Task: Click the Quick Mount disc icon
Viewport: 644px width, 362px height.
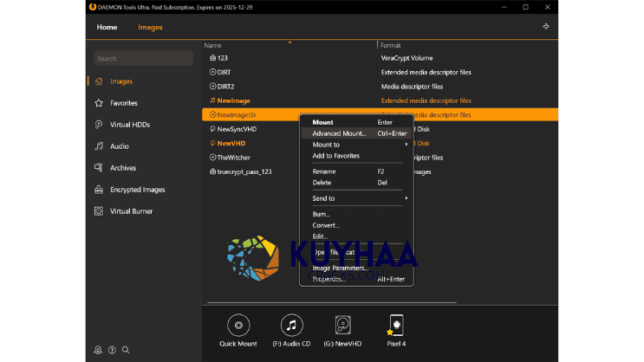Action: click(x=238, y=325)
